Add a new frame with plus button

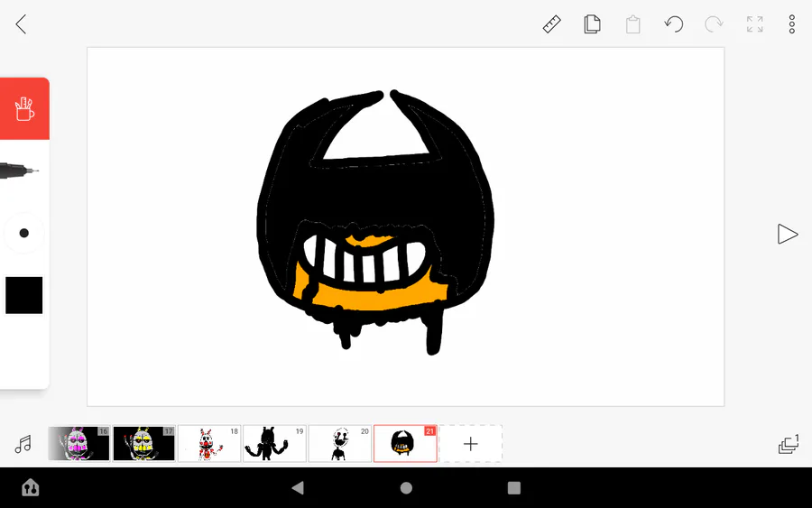[x=471, y=444]
